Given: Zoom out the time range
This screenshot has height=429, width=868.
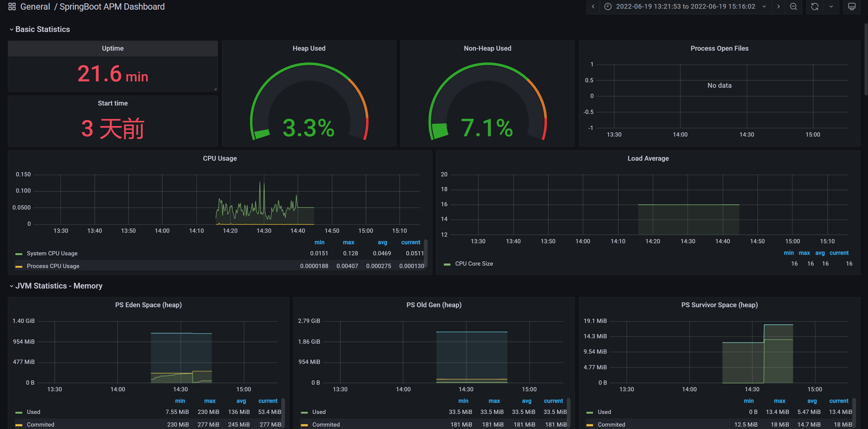Looking at the screenshot, I should [x=794, y=6].
